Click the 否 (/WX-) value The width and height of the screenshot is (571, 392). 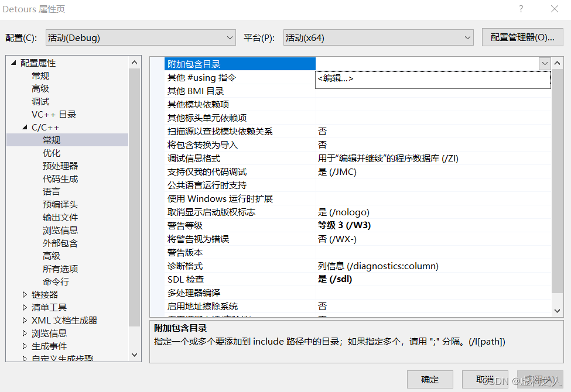tap(337, 239)
